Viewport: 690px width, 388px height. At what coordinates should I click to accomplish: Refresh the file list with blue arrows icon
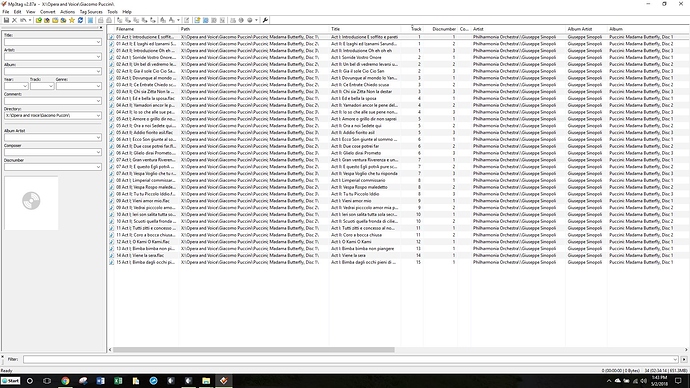(80, 20)
